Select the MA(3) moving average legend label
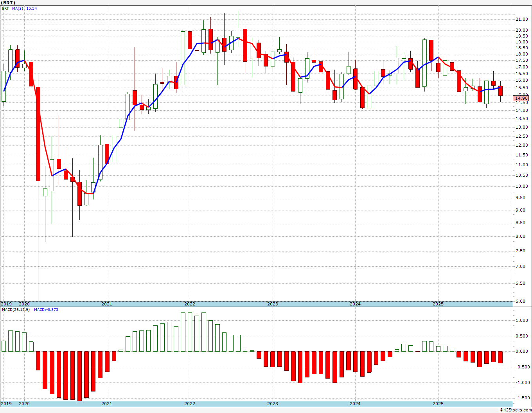Screen dimensions: 532x413 pyautogui.click(x=18, y=8)
